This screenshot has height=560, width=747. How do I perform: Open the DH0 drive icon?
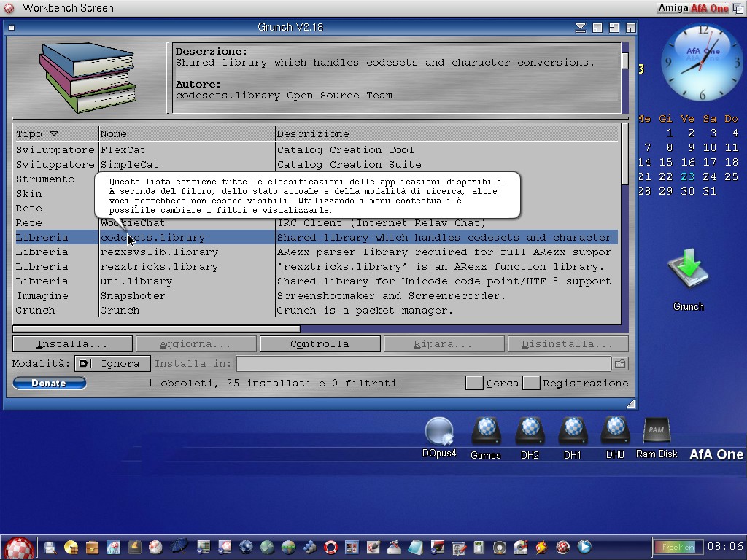615,432
